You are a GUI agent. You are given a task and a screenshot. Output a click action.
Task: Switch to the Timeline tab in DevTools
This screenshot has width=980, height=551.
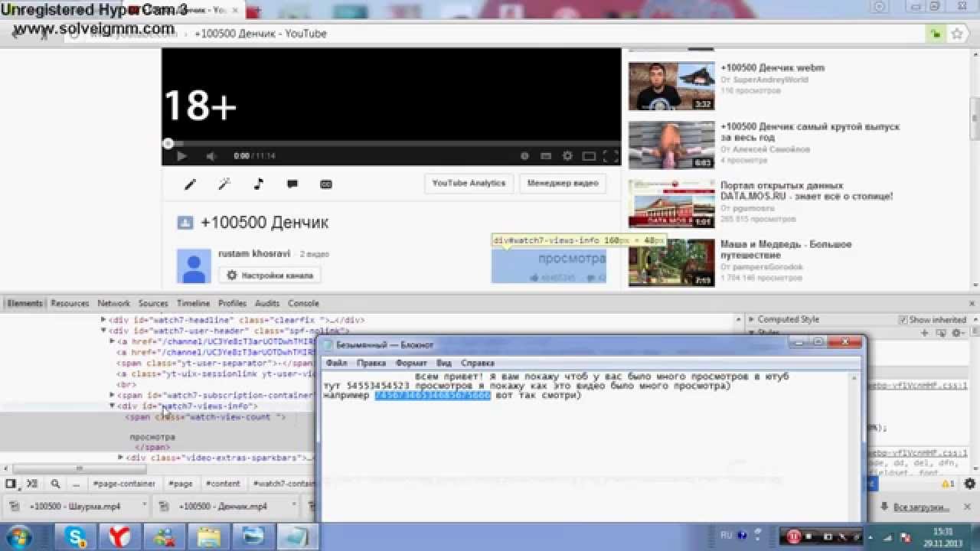(x=193, y=303)
